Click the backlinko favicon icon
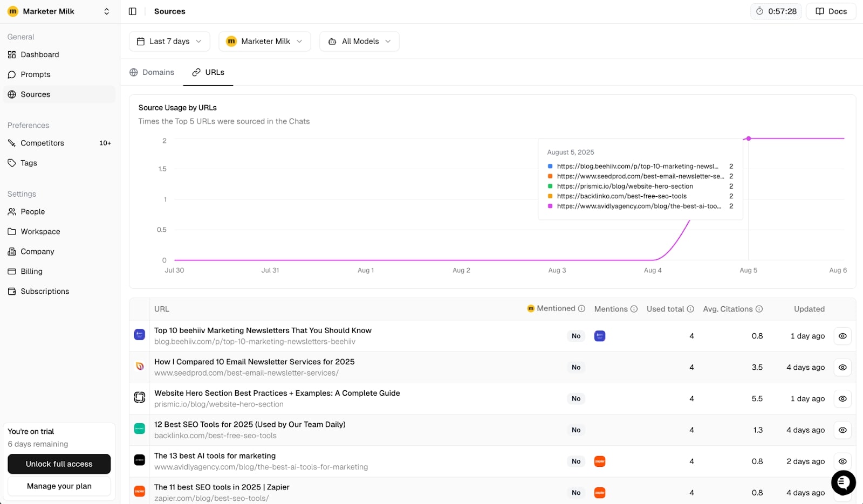The height and width of the screenshot is (504, 863). coord(140,429)
